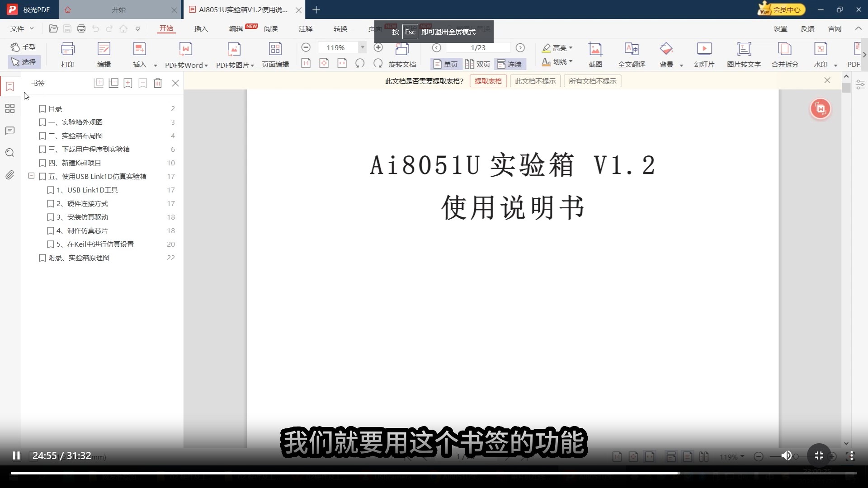
Task: Open the 转换 ribbon tab
Action: click(x=340, y=28)
